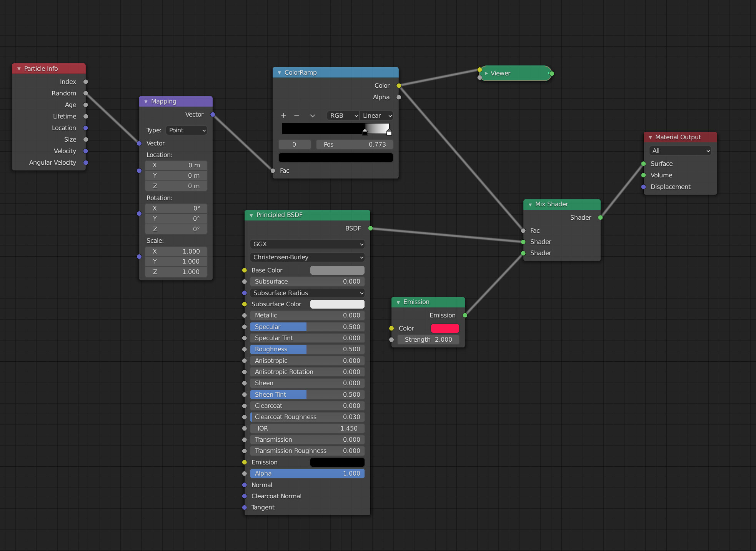Open the Material Output target dropdown set to All
The height and width of the screenshot is (551, 756).
pos(679,150)
